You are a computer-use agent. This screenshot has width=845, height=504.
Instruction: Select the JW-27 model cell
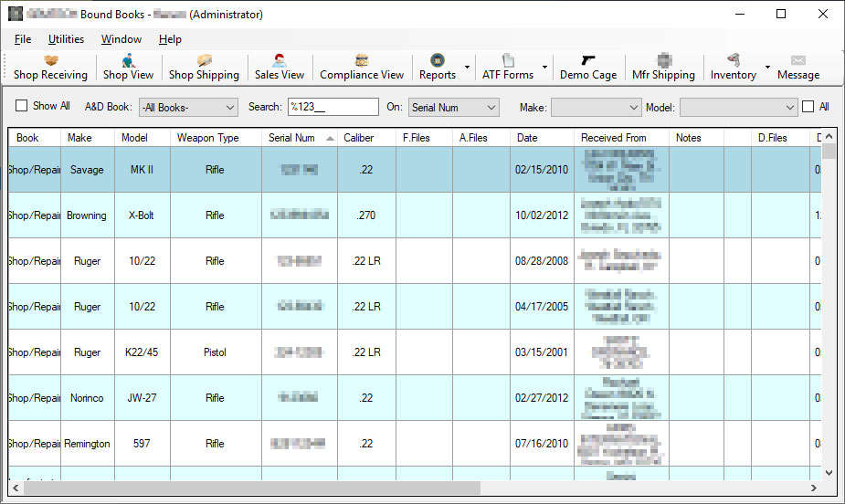[143, 398]
